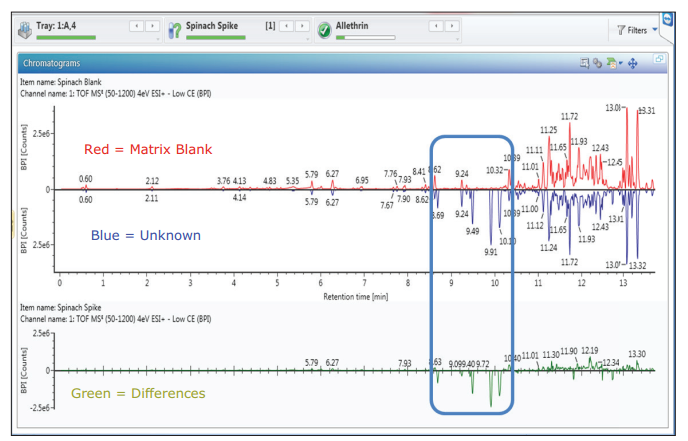This screenshot has width=688, height=441.
Task: Open the Filters button
Action: [x=636, y=30]
